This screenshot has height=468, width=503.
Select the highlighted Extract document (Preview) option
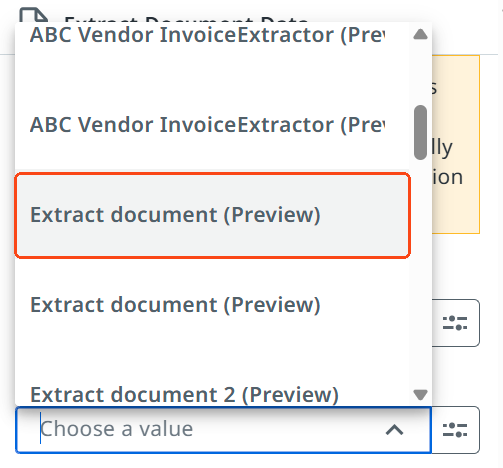pyautogui.click(x=212, y=215)
